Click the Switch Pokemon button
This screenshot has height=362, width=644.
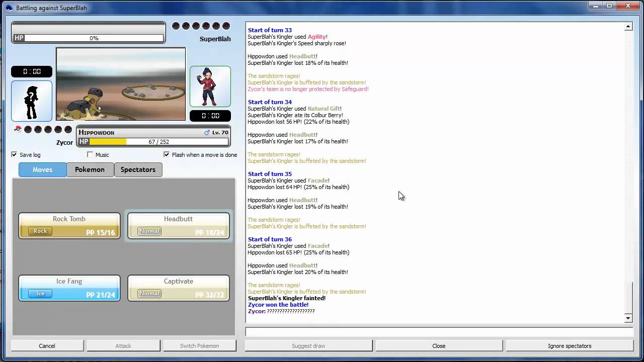(200, 346)
